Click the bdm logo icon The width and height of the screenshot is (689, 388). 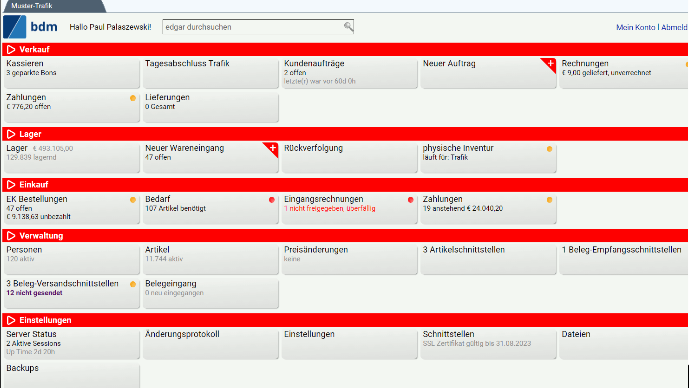pos(15,27)
